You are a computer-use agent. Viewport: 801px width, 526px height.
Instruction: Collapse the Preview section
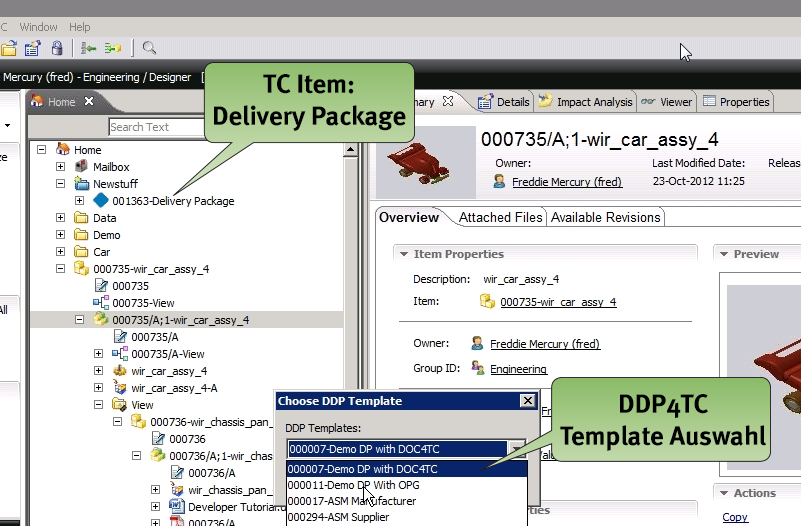pyautogui.click(x=724, y=254)
